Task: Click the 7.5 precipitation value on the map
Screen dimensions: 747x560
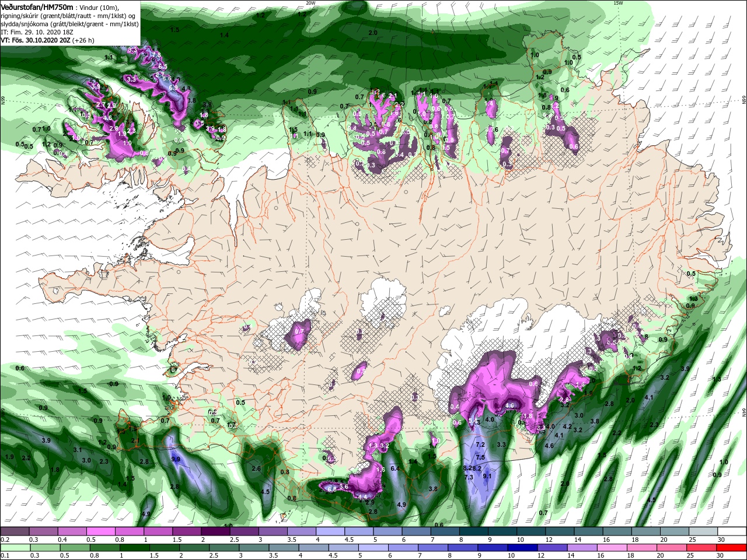Action: [x=480, y=457]
